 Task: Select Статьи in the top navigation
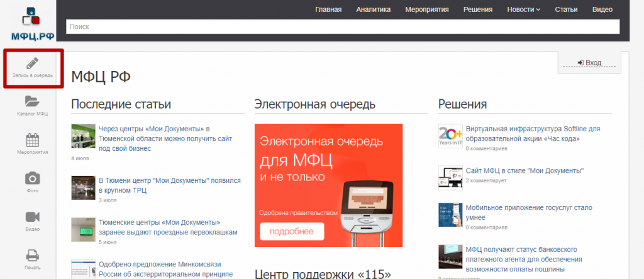point(566,9)
